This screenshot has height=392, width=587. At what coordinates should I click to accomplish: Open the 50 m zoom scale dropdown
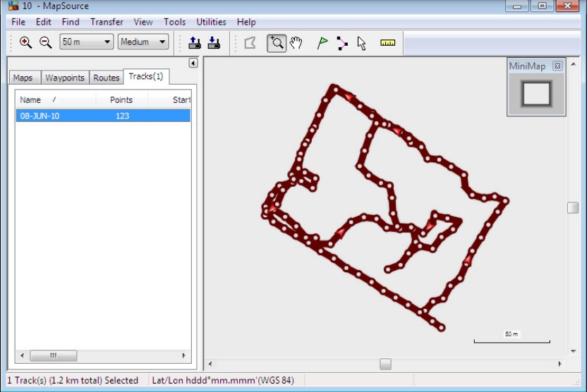pyautogui.click(x=87, y=42)
